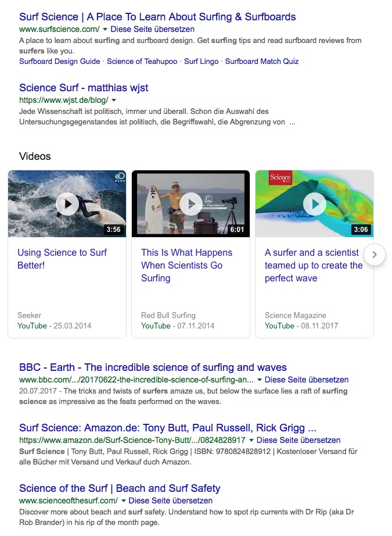Screen dimensions: 392x536
Task: Open the Surfboard Match Quiz sitelink
Action: pyautogui.click(x=262, y=62)
